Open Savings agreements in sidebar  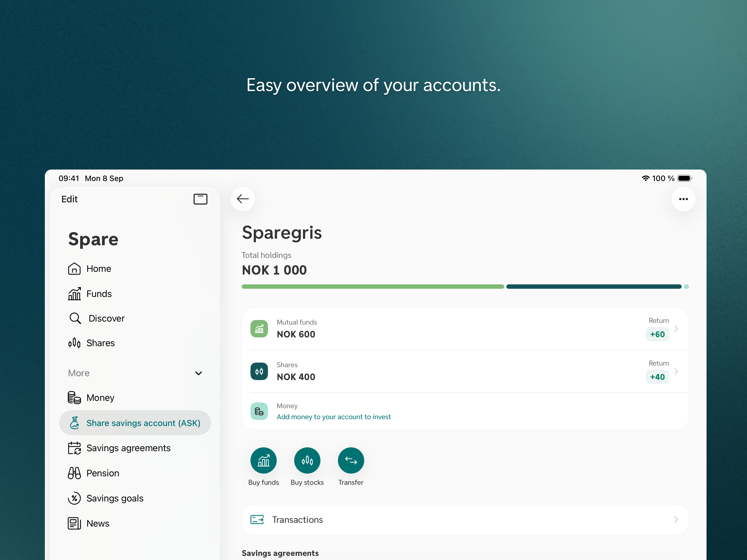(135, 448)
